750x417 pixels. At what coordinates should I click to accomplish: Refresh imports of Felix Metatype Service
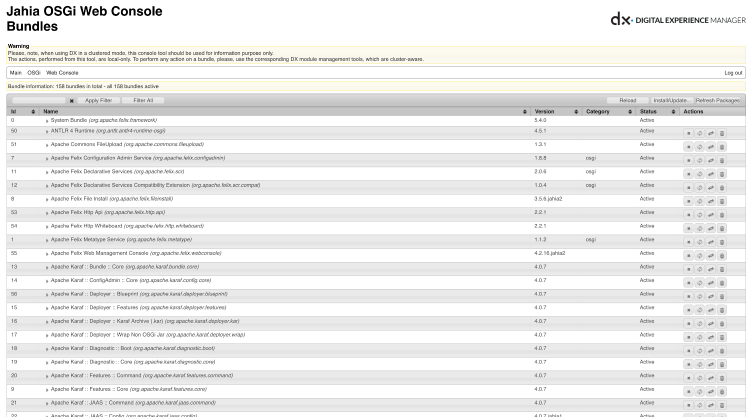[x=700, y=242]
